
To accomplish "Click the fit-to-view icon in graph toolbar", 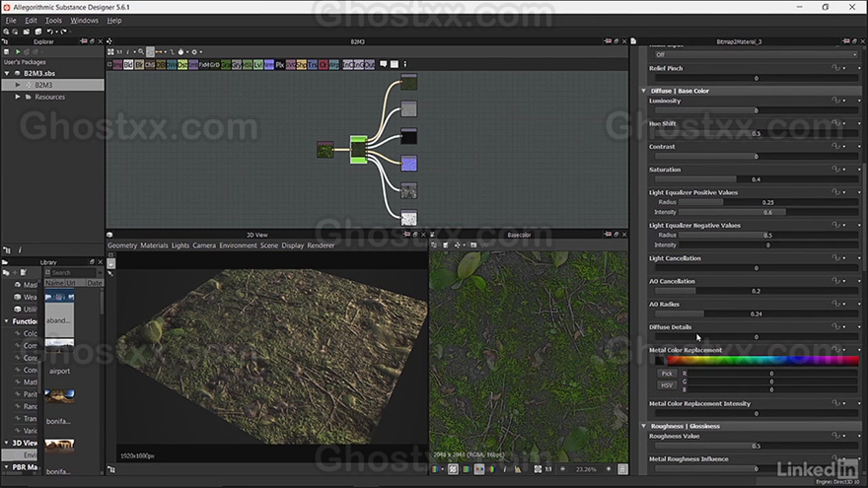I will (x=110, y=51).
